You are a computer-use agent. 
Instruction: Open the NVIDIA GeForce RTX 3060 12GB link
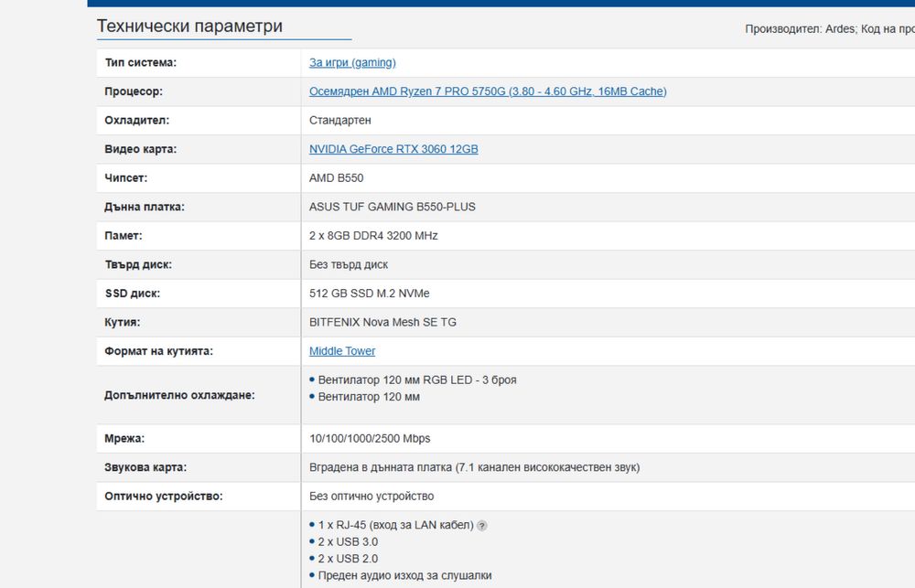(x=393, y=149)
